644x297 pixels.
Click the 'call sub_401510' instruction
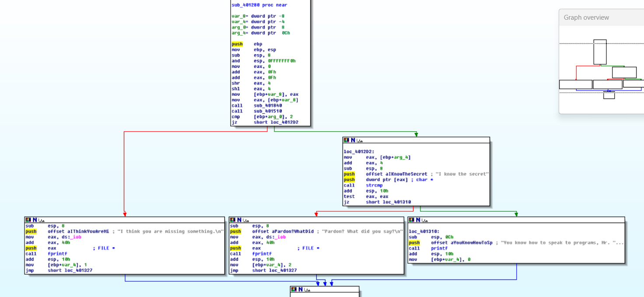257,111
